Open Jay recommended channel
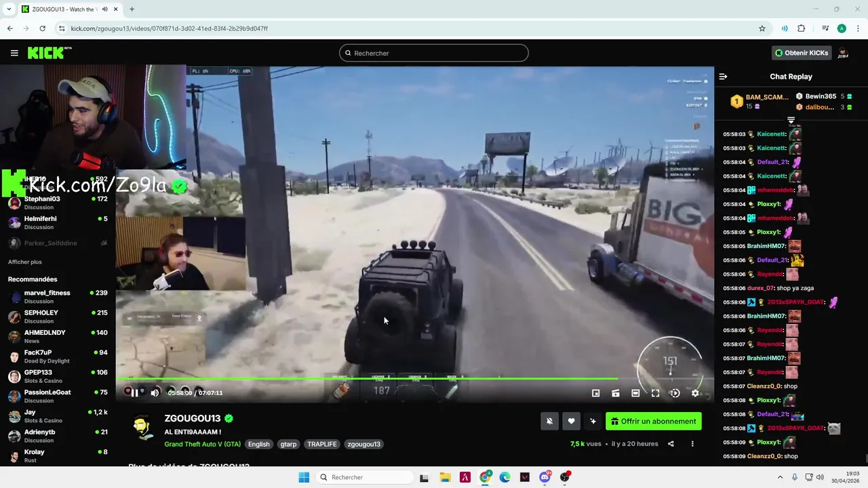The height and width of the screenshot is (488, 868). [58, 416]
